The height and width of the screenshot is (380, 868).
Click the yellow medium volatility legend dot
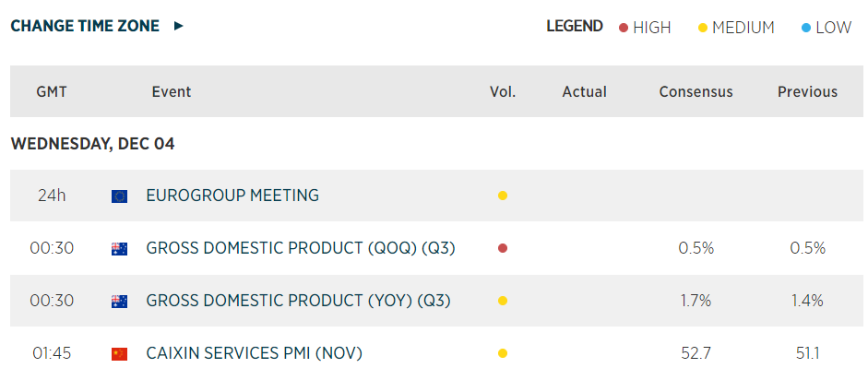click(x=703, y=28)
